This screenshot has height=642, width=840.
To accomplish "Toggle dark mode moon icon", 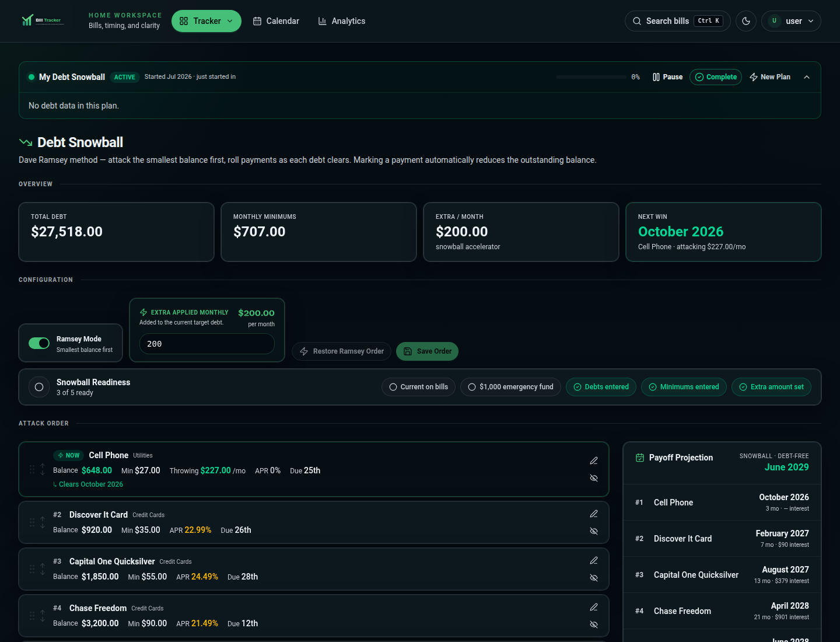I will pos(745,21).
